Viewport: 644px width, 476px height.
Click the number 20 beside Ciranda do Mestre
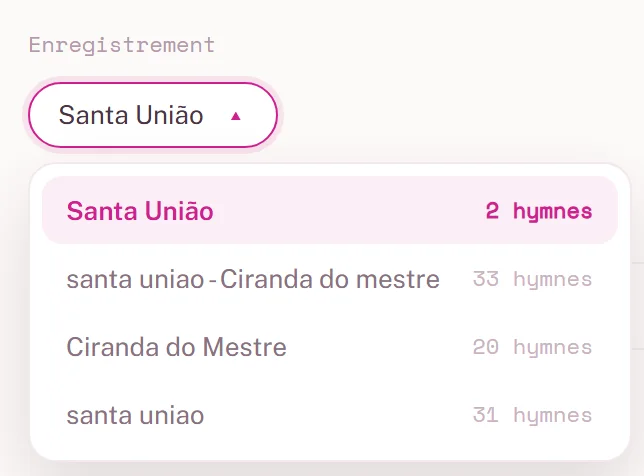point(485,347)
